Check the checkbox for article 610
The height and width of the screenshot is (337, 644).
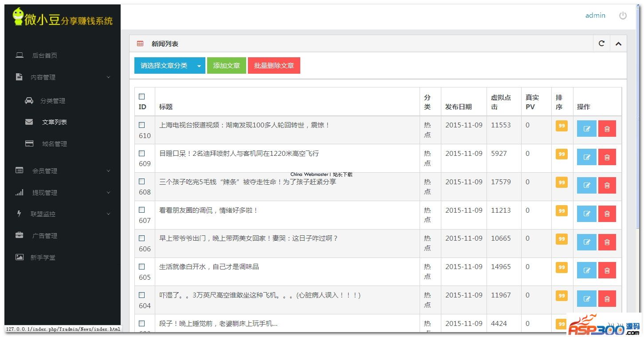[x=142, y=125]
